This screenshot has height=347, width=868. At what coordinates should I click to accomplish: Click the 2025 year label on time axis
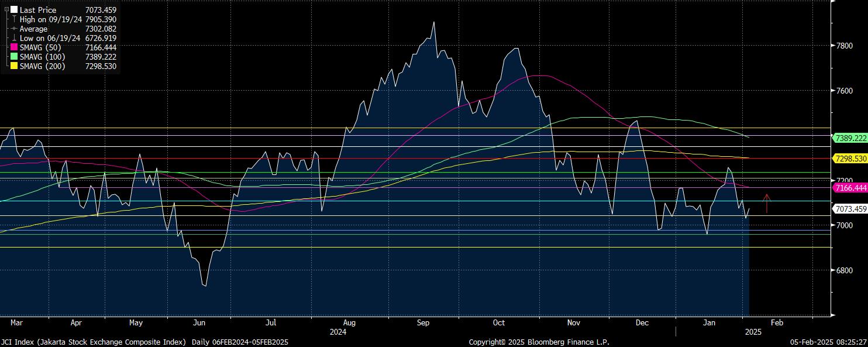coord(752,332)
